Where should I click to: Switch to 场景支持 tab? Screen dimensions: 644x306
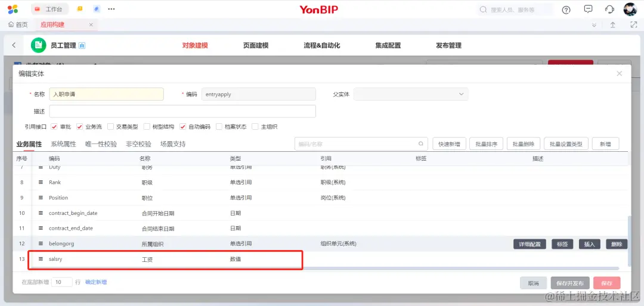point(173,144)
